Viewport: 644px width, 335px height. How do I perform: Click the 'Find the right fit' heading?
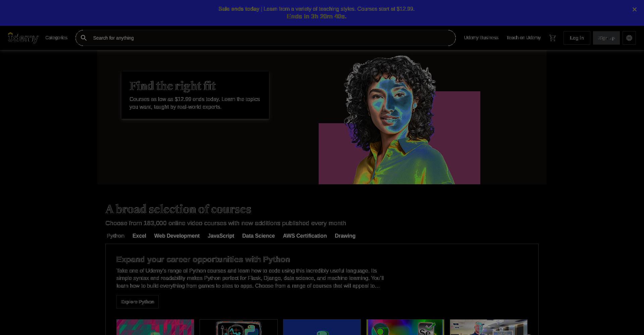tap(172, 86)
